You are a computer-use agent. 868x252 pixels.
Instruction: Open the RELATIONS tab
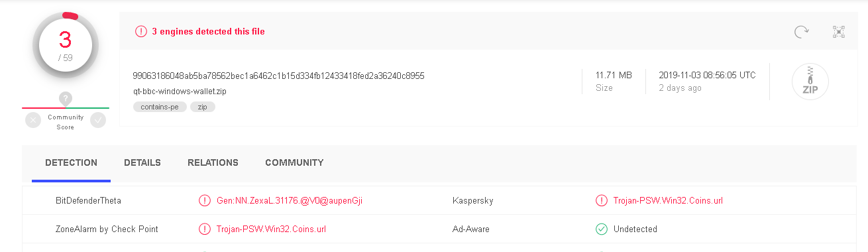pyautogui.click(x=213, y=162)
